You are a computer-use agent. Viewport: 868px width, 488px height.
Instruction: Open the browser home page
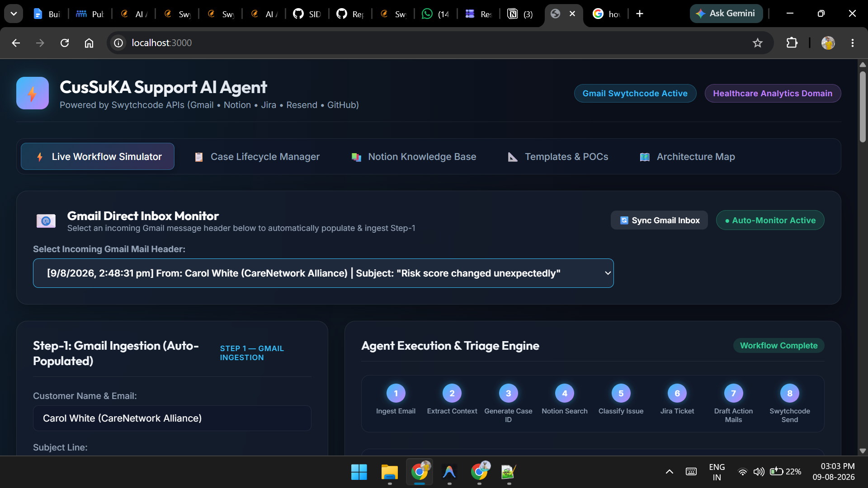point(89,43)
